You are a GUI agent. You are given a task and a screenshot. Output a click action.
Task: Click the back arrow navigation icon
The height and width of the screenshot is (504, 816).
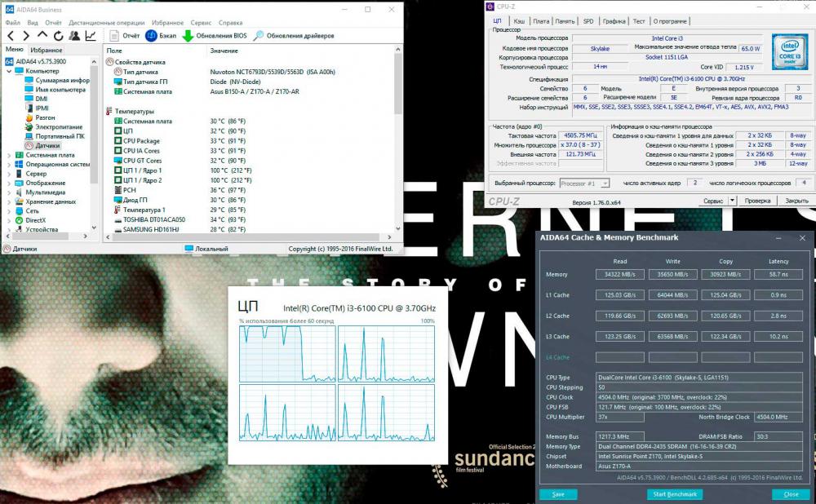tap(11, 34)
